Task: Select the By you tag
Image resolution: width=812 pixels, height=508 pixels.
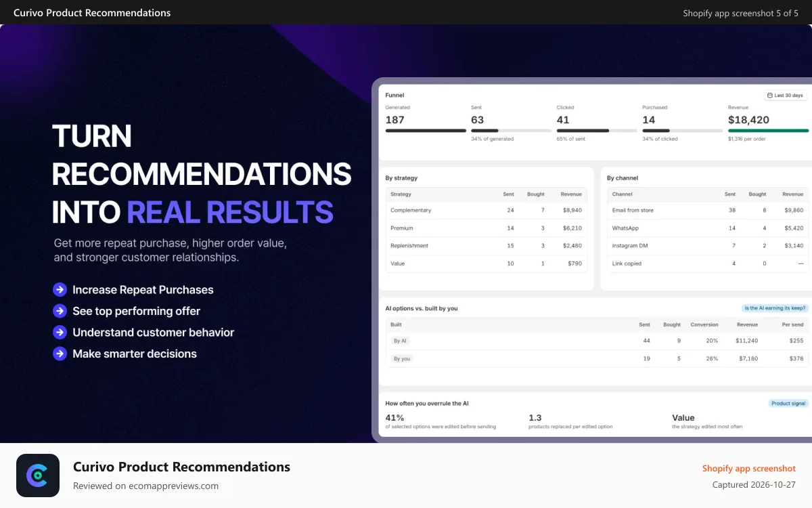Action: pos(402,358)
